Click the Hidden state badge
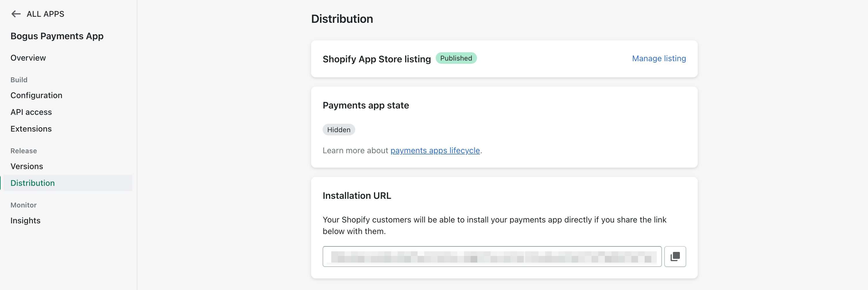This screenshot has height=290, width=868. tap(338, 130)
